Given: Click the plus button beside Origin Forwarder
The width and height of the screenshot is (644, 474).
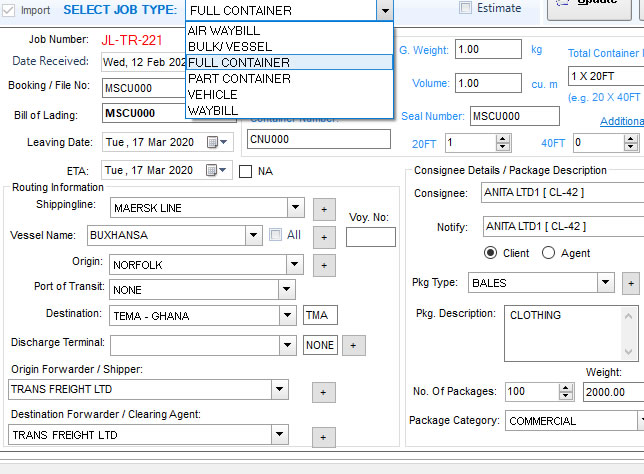Looking at the screenshot, I should 323,392.
